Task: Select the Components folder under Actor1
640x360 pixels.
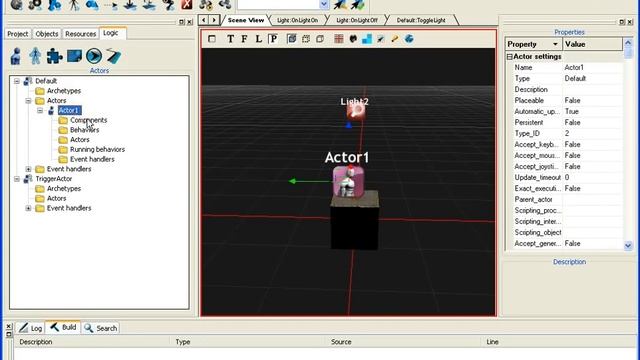Action: (x=88, y=120)
